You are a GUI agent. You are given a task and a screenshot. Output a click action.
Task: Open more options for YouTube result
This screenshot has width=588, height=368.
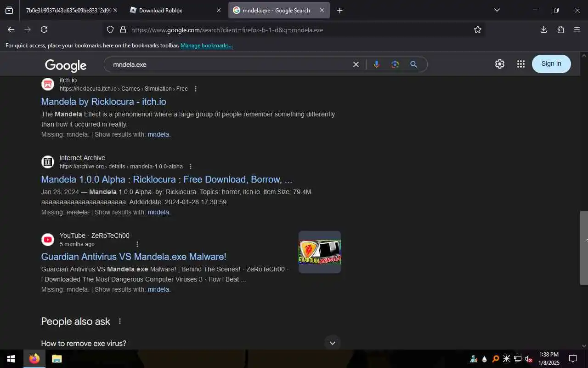click(137, 244)
